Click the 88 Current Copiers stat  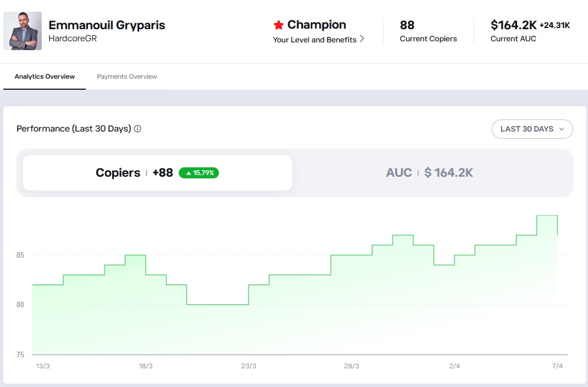[x=428, y=31]
